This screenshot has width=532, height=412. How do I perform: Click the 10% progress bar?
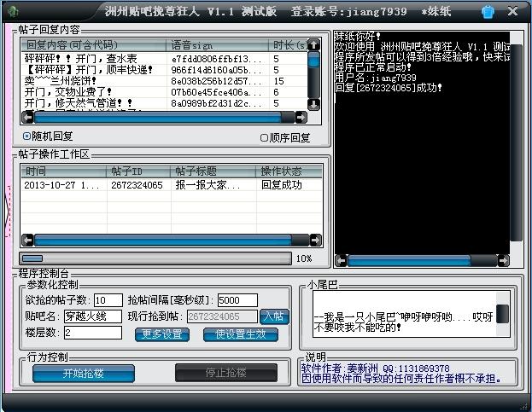[x=155, y=258]
